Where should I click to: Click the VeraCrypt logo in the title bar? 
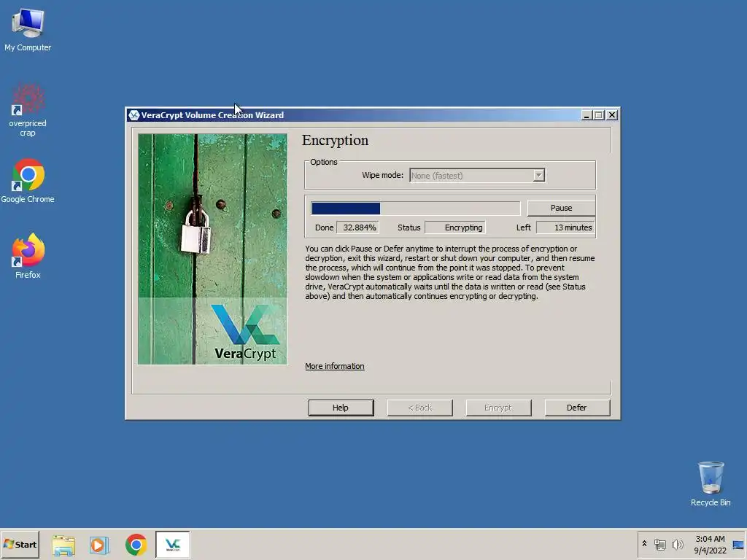tap(134, 115)
